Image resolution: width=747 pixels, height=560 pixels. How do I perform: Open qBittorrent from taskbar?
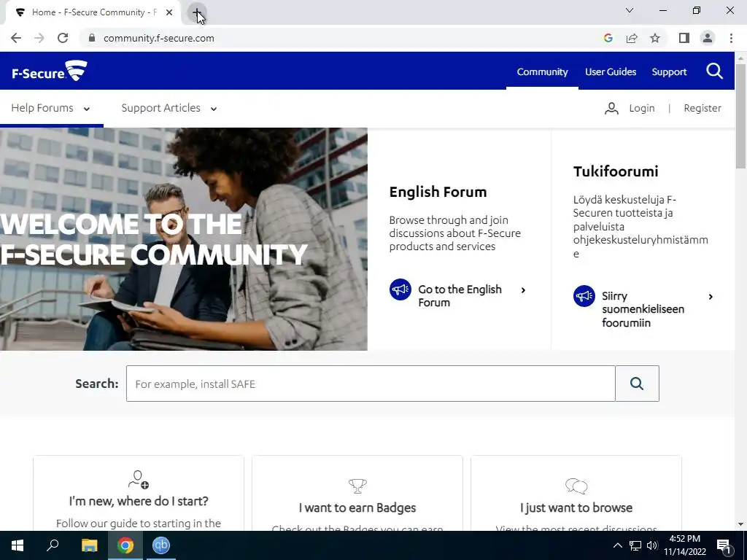(x=161, y=545)
